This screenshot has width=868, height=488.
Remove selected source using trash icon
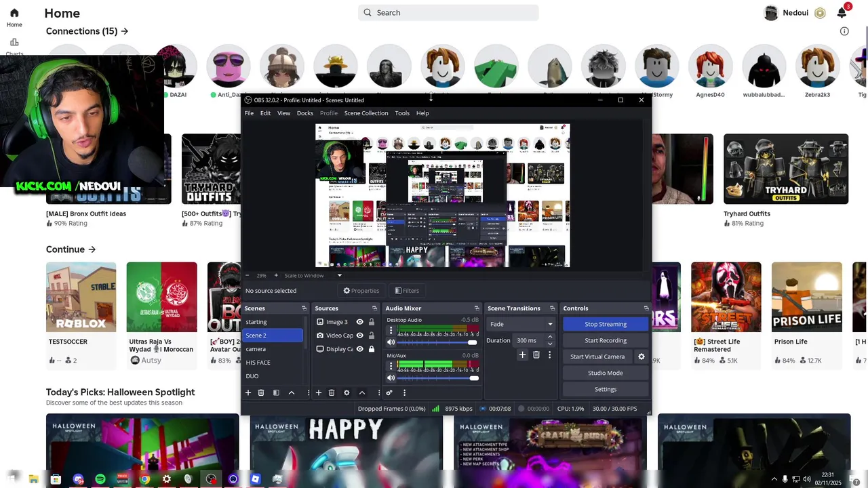click(332, 392)
